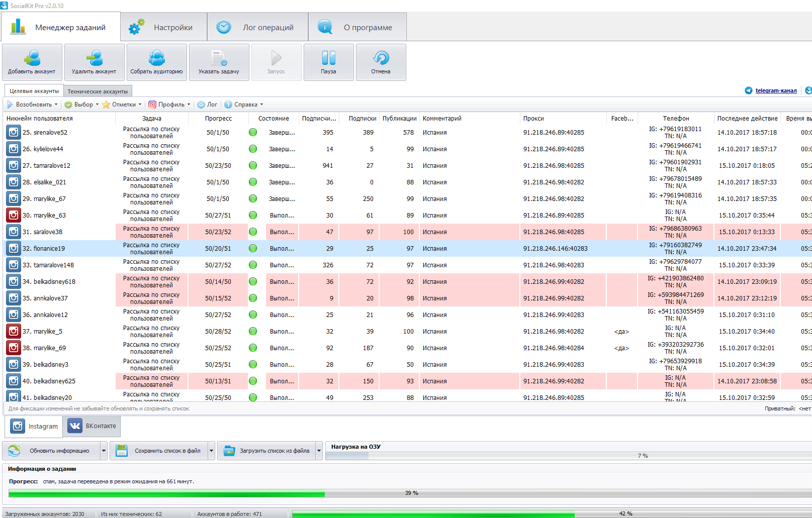This screenshot has height=518, width=812.
Task: Click the Delete account button (Удалить аккаунт)
Action: 95,62
